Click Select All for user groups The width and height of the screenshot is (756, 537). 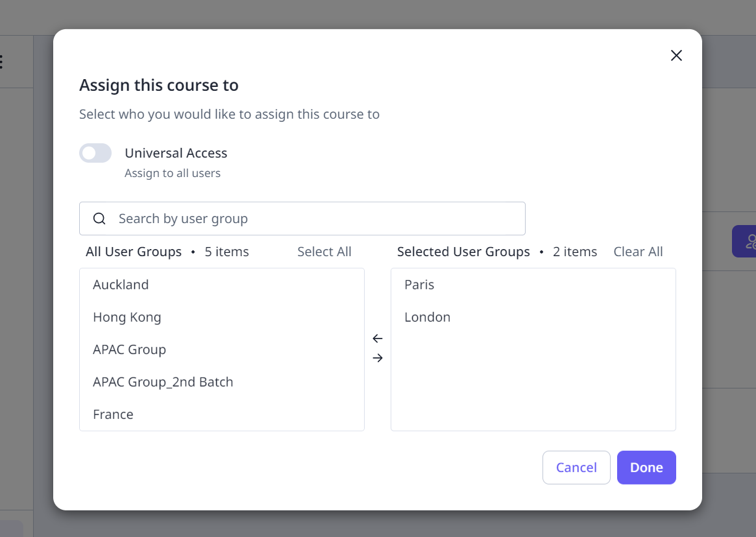coord(324,252)
